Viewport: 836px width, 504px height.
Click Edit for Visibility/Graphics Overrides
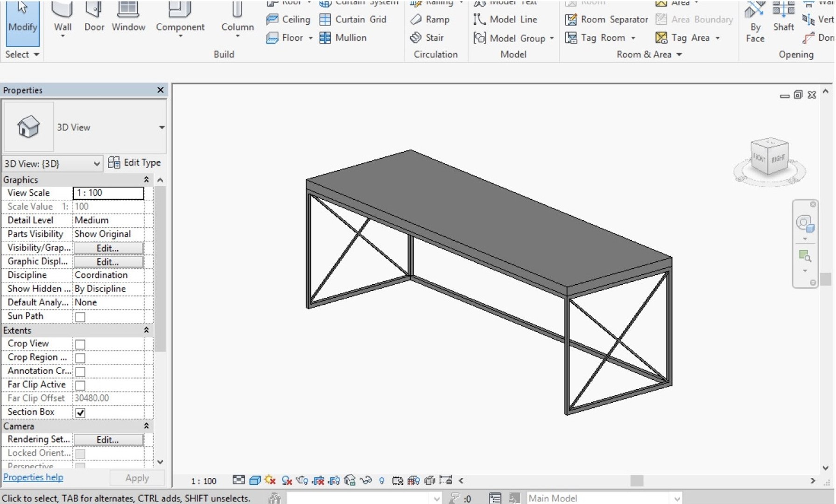[108, 248]
